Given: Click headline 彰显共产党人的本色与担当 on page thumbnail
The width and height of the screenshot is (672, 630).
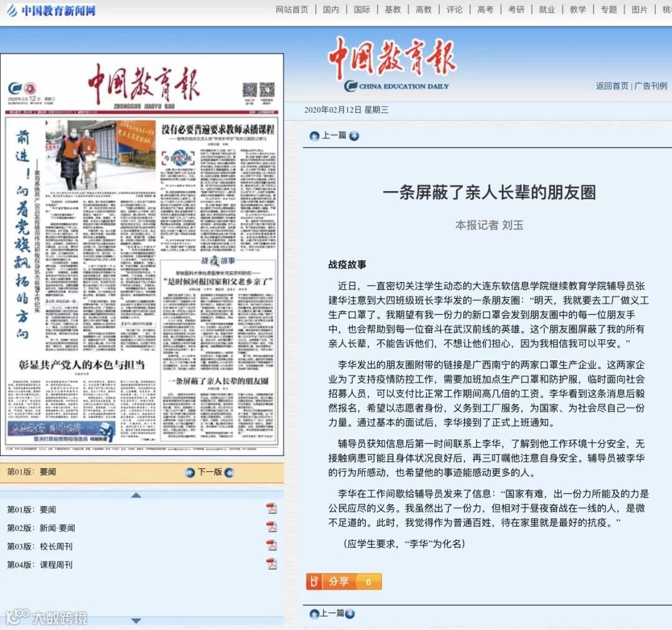Looking at the screenshot, I should click(x=82, y=365).
